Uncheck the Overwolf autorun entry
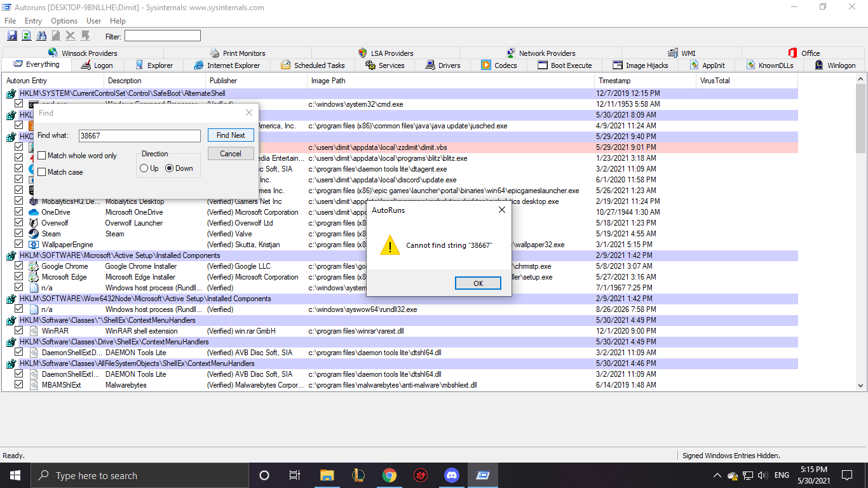868x488 pixels. (19, 223)
